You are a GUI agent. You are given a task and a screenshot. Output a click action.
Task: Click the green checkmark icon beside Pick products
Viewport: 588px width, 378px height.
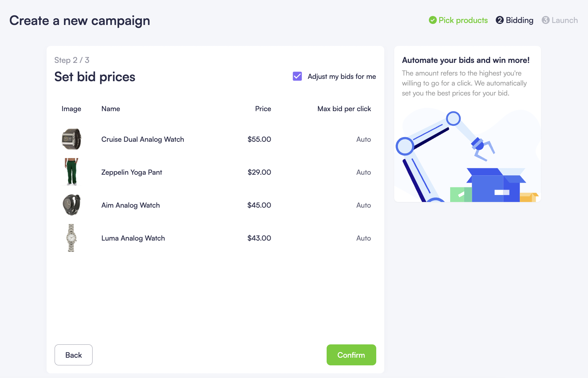[433, 20]
